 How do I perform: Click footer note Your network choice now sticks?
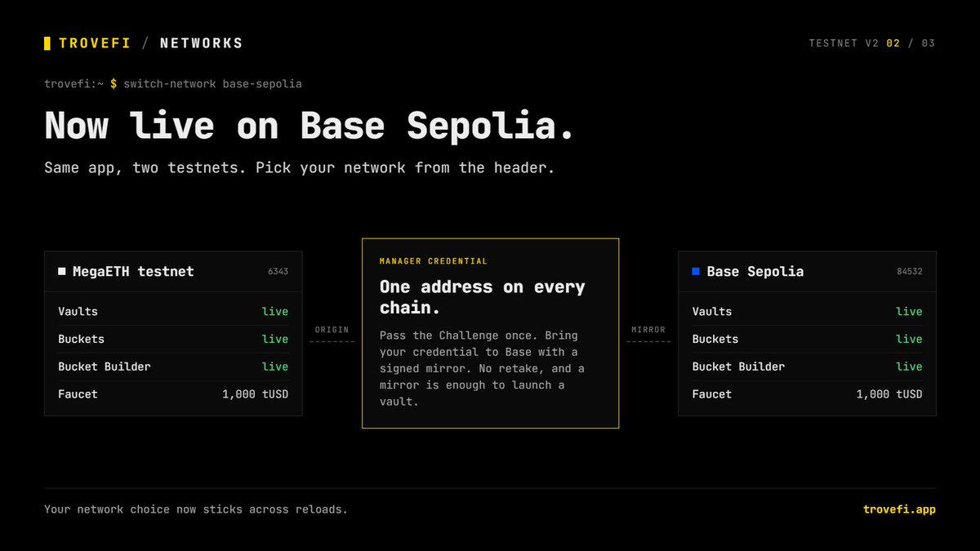(x=196, y=509)
